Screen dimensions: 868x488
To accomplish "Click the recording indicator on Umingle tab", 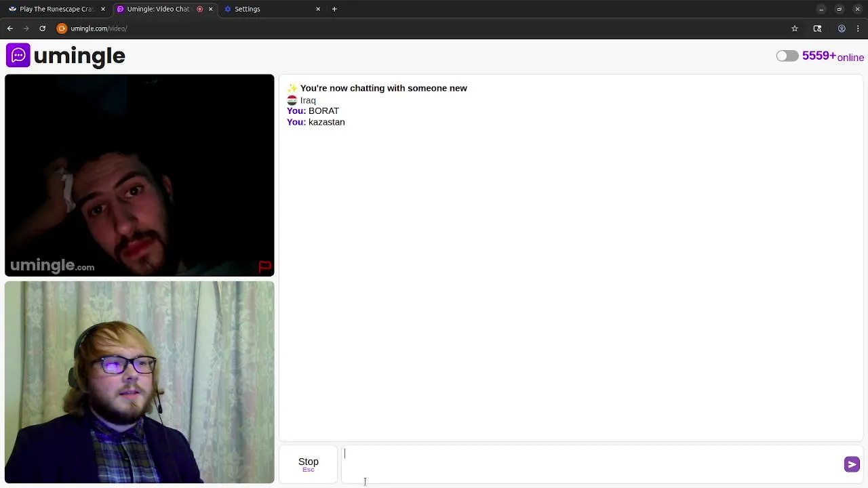I will tap(199, 9).
